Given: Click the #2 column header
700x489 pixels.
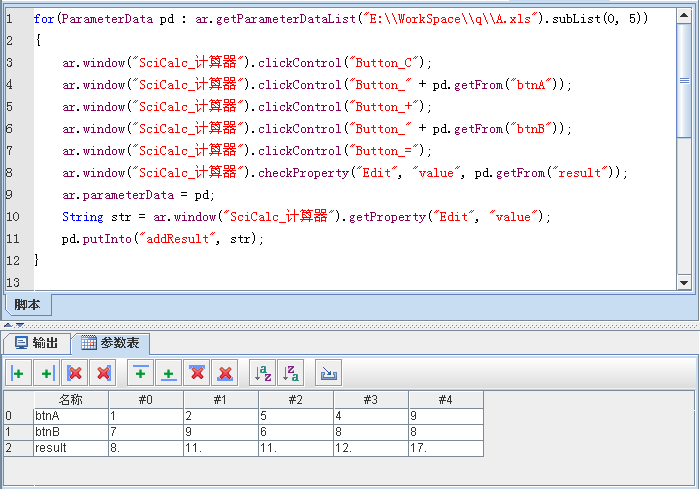Looking at the screenshot, I should [295, 400].
